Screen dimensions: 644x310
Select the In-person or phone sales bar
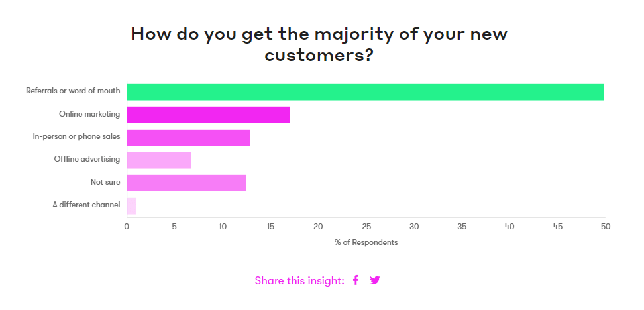[189, 138]
